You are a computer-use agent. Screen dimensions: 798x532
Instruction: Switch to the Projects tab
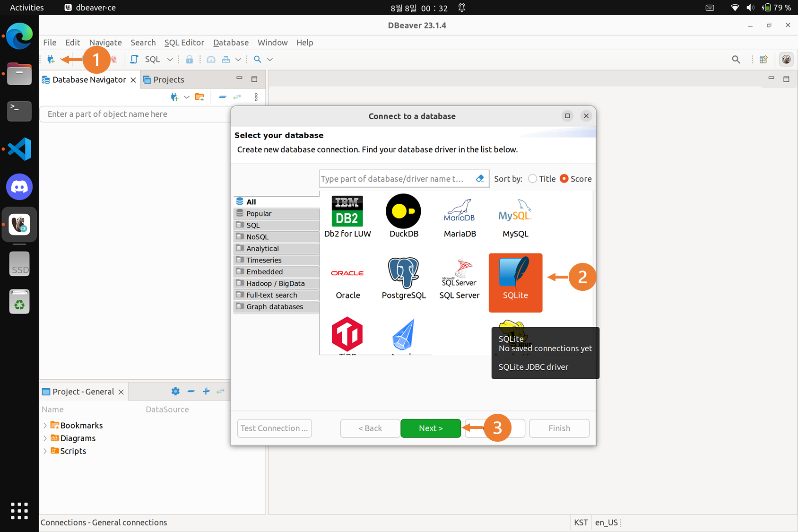pos(164,79)
